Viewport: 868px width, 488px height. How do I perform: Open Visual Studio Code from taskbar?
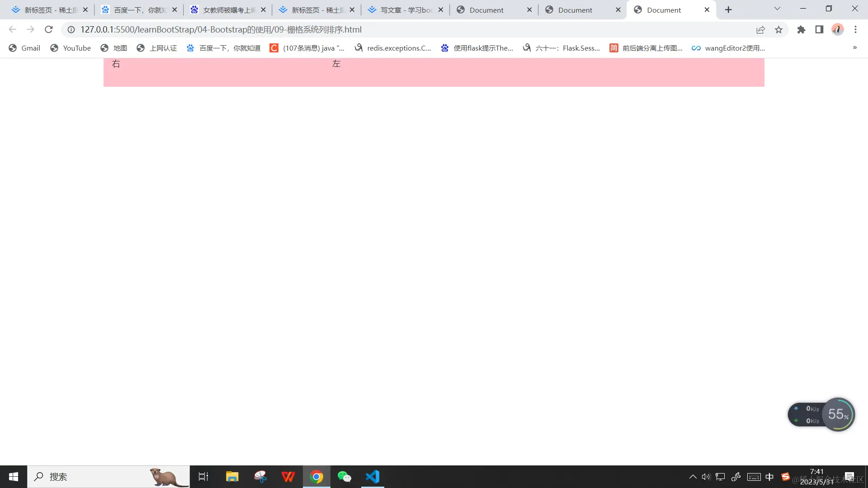pyautogui.click(x=373, y=477)
